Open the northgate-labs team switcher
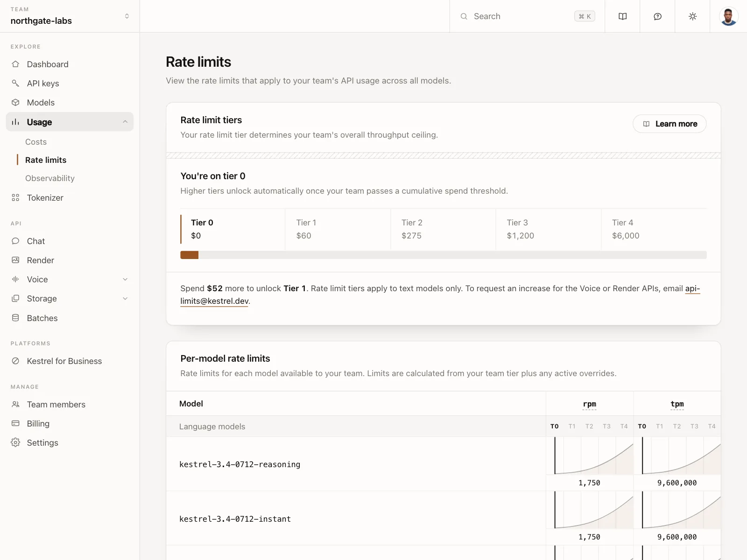The image size is (747, 560). pyautogui.click(x=70, y=16)
